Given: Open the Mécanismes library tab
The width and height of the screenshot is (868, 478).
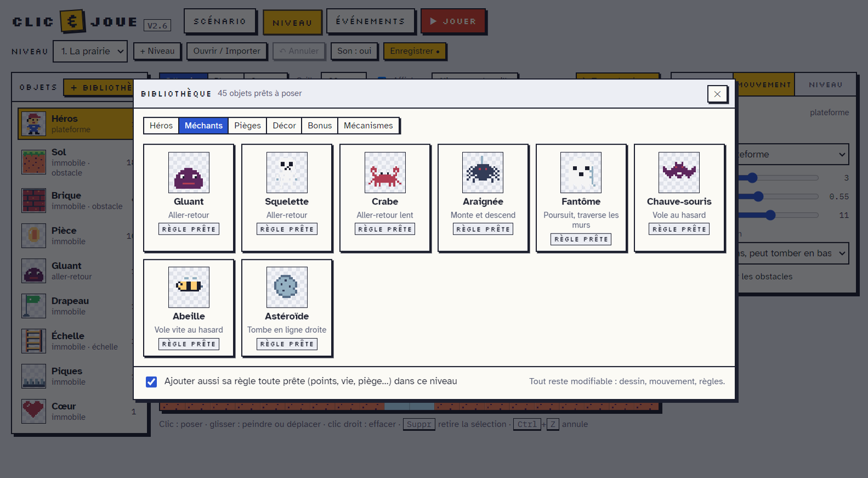Looking at the screenshot, I should (x=368, y=126).
